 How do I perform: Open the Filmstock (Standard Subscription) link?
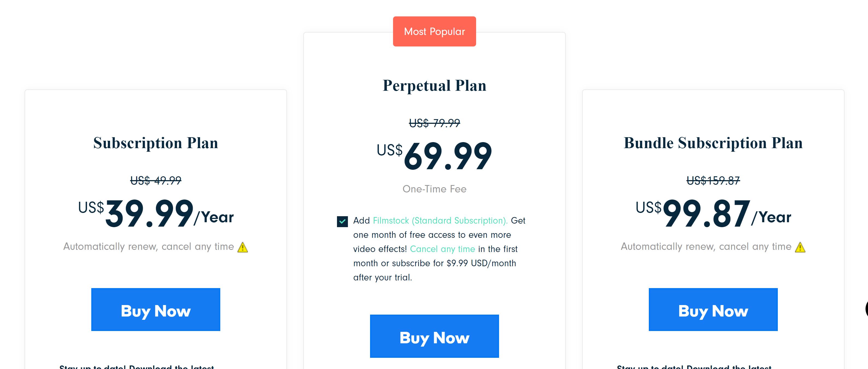tap(440, 220)
